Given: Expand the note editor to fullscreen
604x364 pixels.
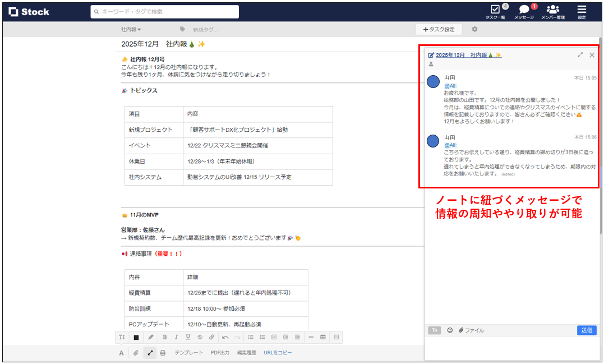Looking at the screenshot, I should click(150, 352).
